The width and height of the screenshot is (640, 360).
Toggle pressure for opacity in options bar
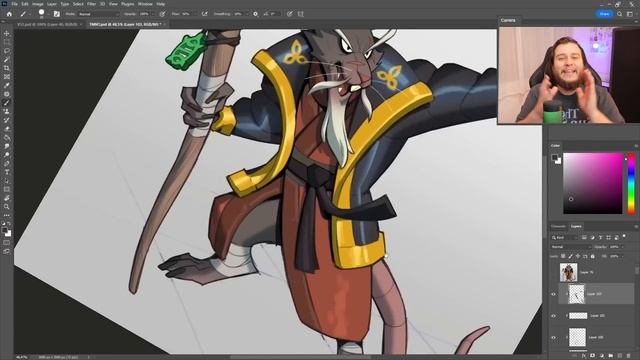point(162,14)
